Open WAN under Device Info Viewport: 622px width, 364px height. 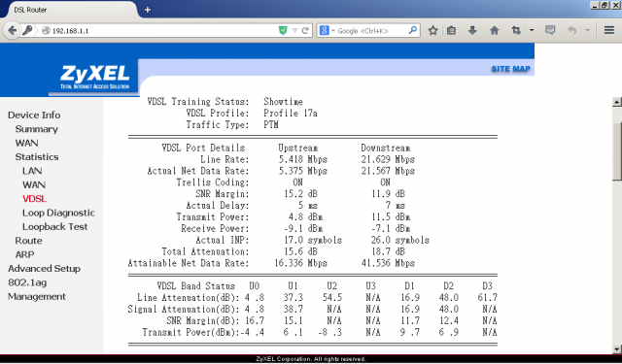click(26, 143)
